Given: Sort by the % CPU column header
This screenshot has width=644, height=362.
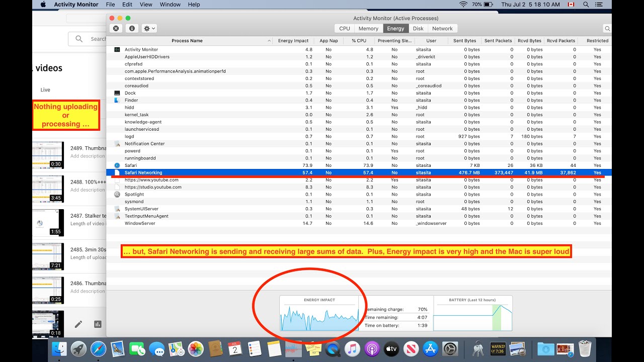Looking at the screenshot, I should tap(359, 41).
